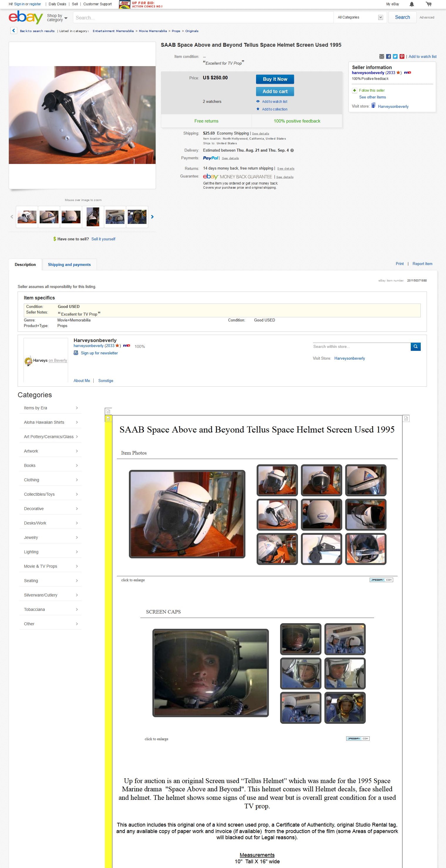Screen dimensions: 446x868
Task: Click the JPEGBAY.COM badge under Item Photos
Action: click(x=381, y=580)
